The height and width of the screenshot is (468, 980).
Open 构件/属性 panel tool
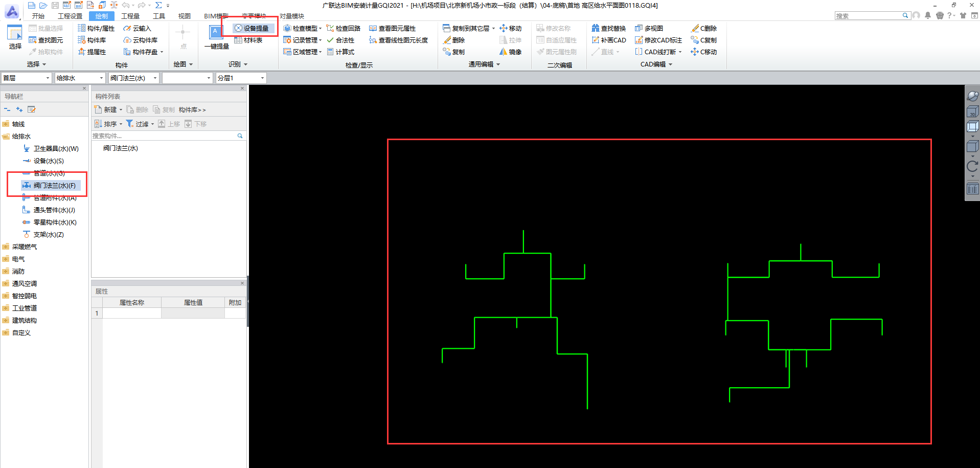point(96,28)
